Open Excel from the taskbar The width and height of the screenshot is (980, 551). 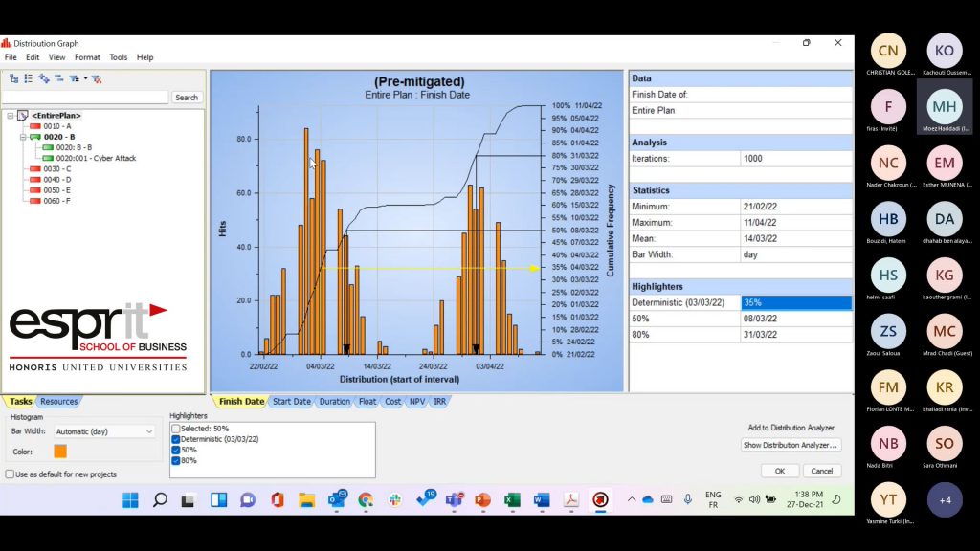[x=511, y=499]
